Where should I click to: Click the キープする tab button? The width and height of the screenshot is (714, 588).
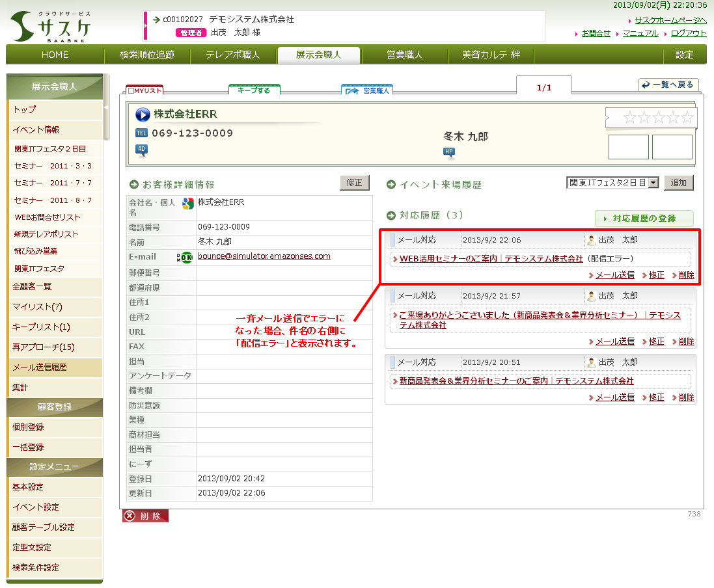click(x=254, y=90)
